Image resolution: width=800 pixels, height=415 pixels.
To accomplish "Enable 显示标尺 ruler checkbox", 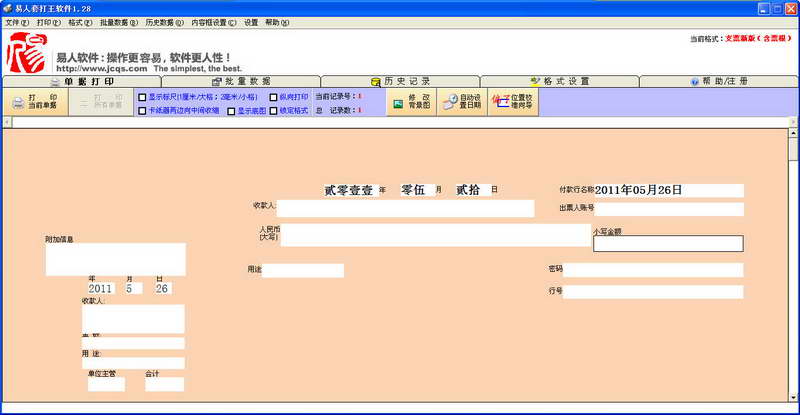I will click(142, 97).
